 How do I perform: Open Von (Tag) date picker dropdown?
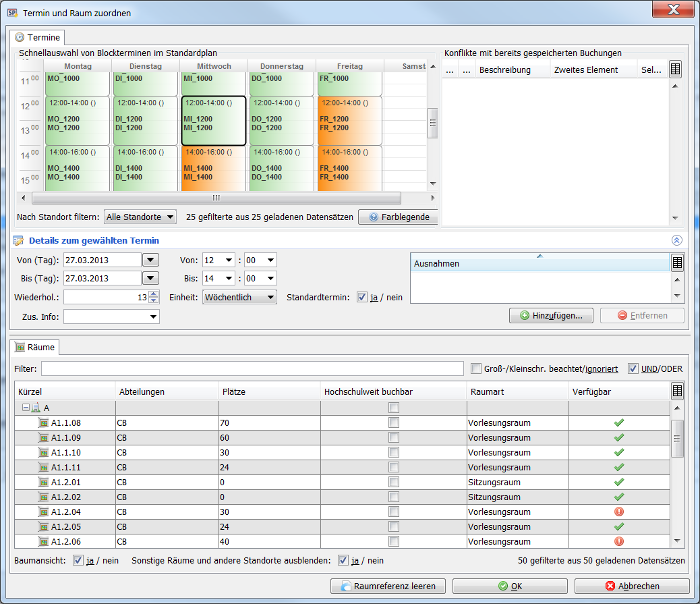(x=150, y=260)
